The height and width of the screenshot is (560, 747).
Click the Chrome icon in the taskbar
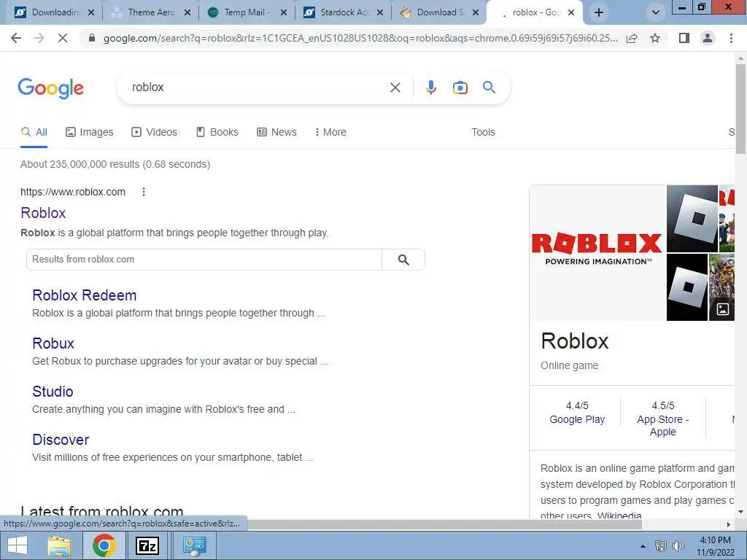pos(104,545)
